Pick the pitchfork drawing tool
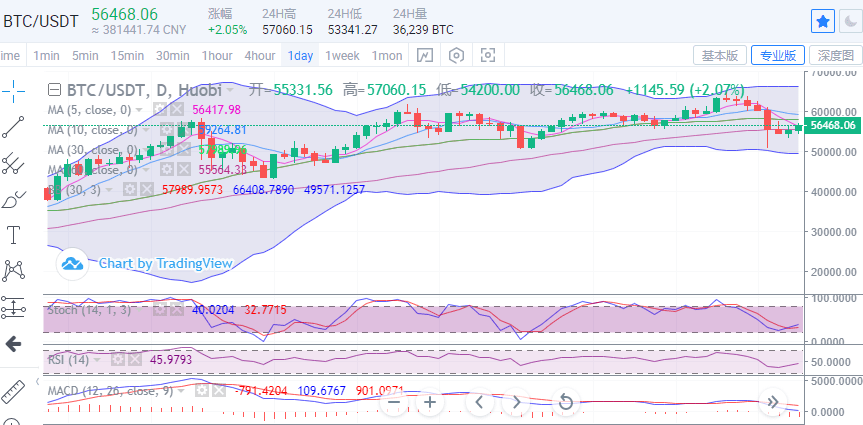 tap(14, 163)
